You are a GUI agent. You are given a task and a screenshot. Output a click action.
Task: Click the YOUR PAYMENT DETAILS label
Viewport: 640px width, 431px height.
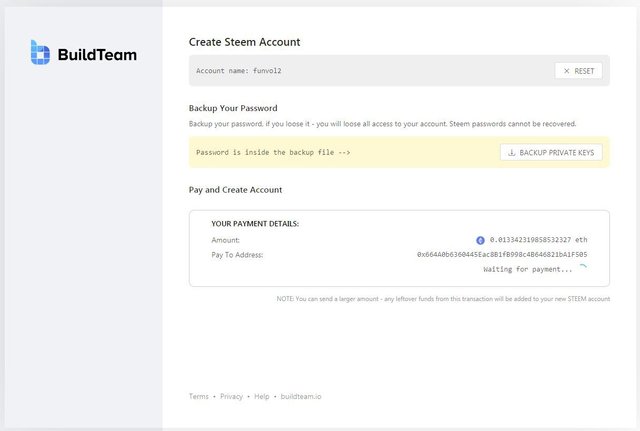click(255, 224)
